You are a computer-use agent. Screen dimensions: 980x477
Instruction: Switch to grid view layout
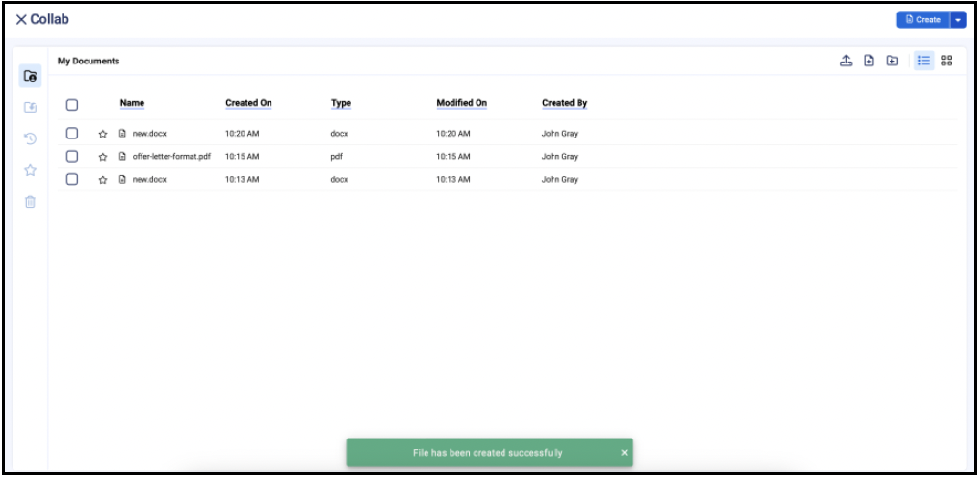pyautogui.click(x=946, y=61)
